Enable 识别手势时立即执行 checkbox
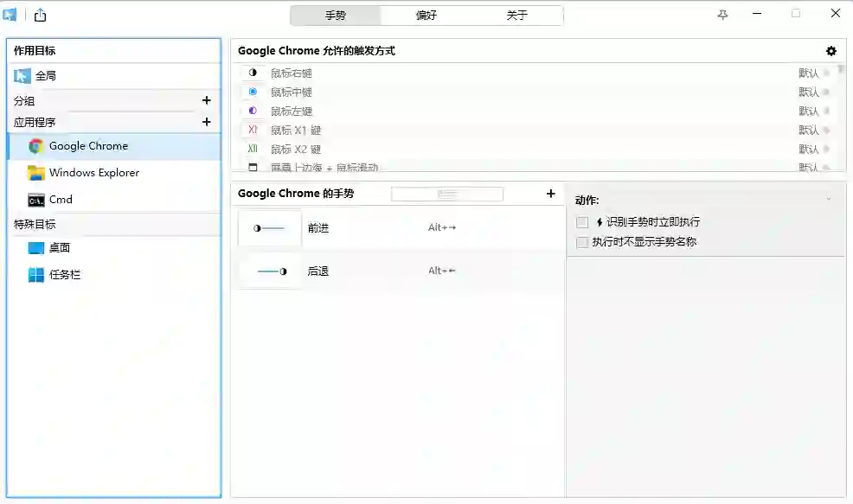 (x=582, y=222)
